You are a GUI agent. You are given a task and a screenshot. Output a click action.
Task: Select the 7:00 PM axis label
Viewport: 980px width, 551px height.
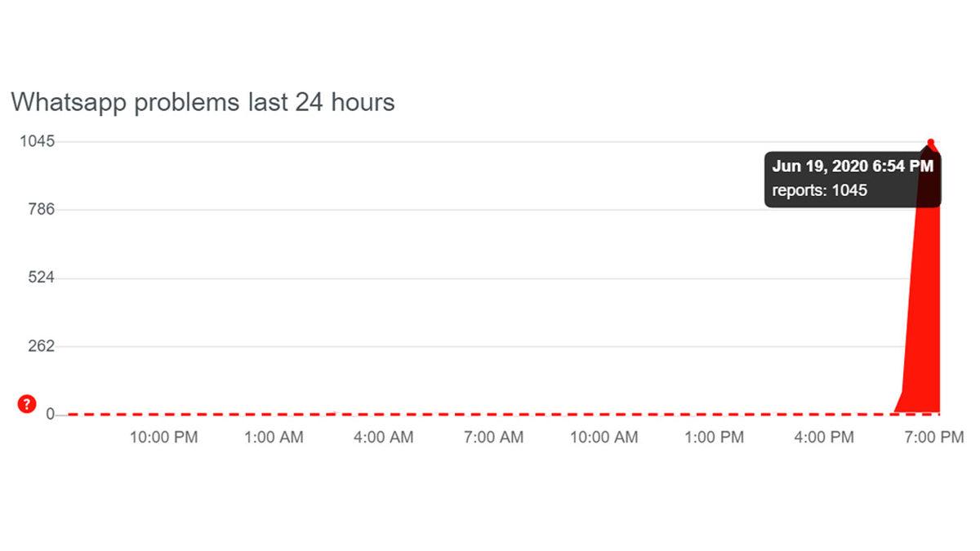pos(933,438)
